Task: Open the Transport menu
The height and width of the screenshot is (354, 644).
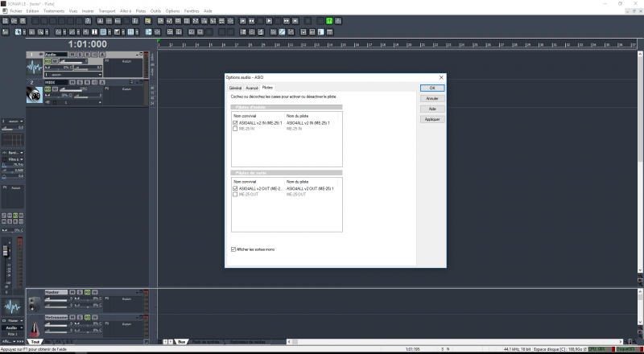Action: (x=106, y=11)
